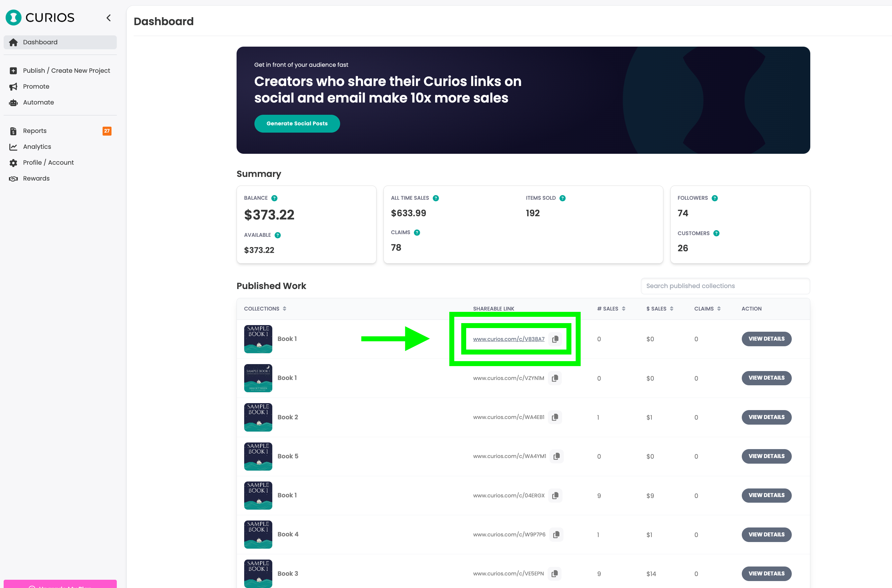Copy the 04ERGX shareable link
892x588 pixels.
click(x=556, y=495)
